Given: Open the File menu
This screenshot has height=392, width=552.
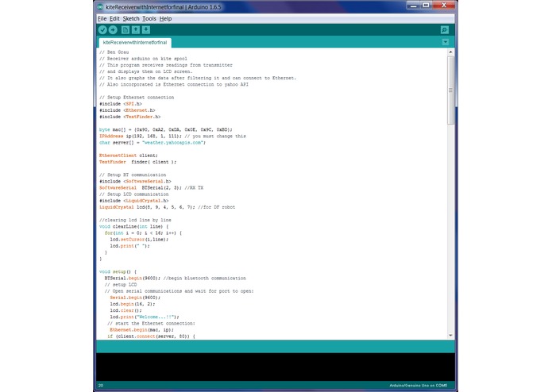Looking at the screenshot, I should pos(102,18).
